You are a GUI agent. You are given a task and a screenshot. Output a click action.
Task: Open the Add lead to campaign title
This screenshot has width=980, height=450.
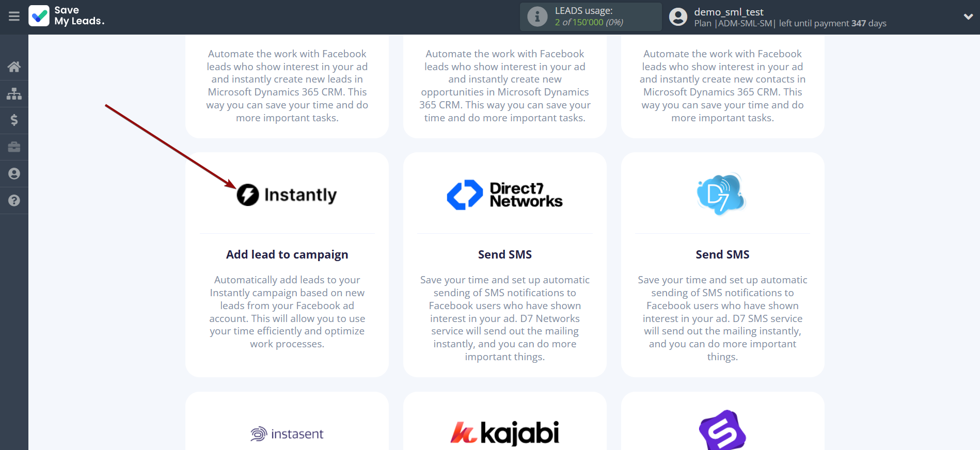tap(287, 254)
